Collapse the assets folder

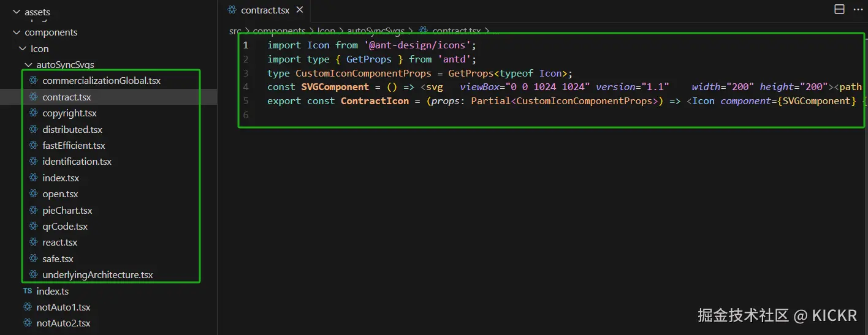click(x=16, y=12)
